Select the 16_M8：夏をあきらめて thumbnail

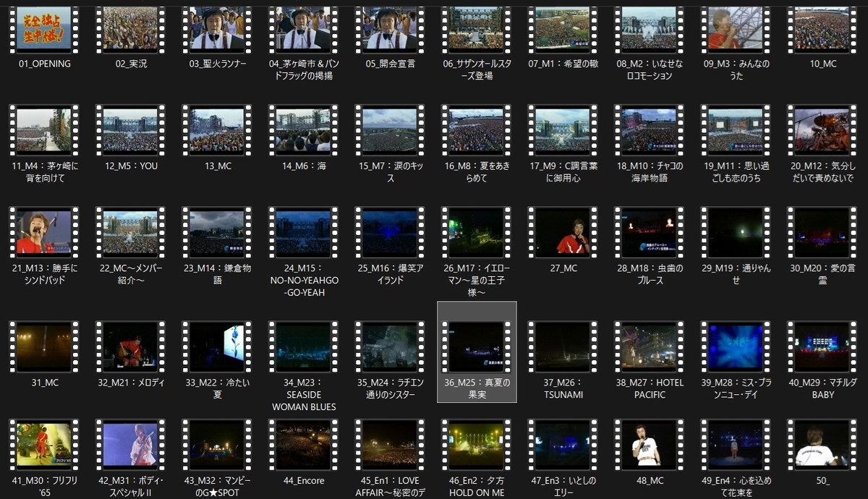pos(477,130)
